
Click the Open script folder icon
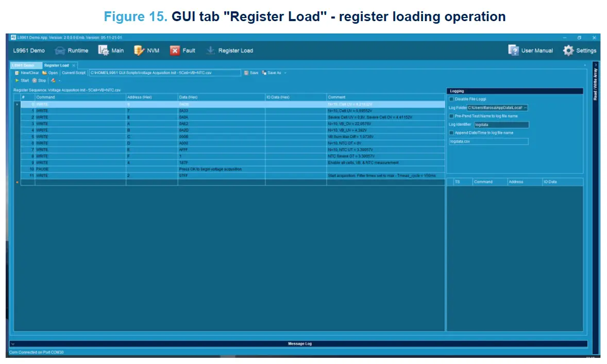[x=44, y=73]
